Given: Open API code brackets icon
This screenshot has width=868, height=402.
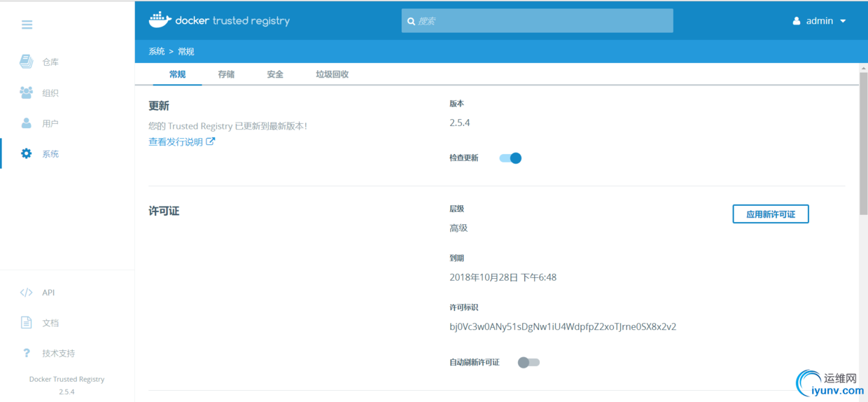Looking at the screenshot, I should (x=27, y=292).
